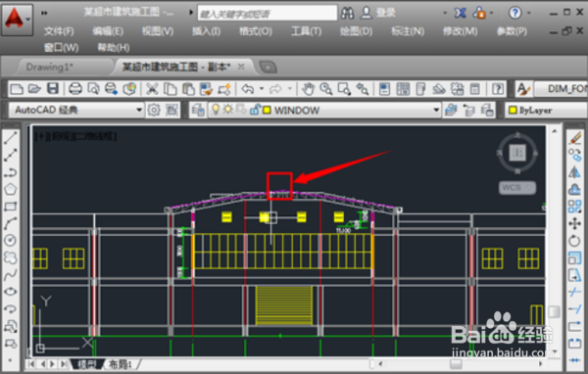Select the Move modify tool
Viewport: 588px width, 374px height.
pyautogui.click(x=574, y=224)
